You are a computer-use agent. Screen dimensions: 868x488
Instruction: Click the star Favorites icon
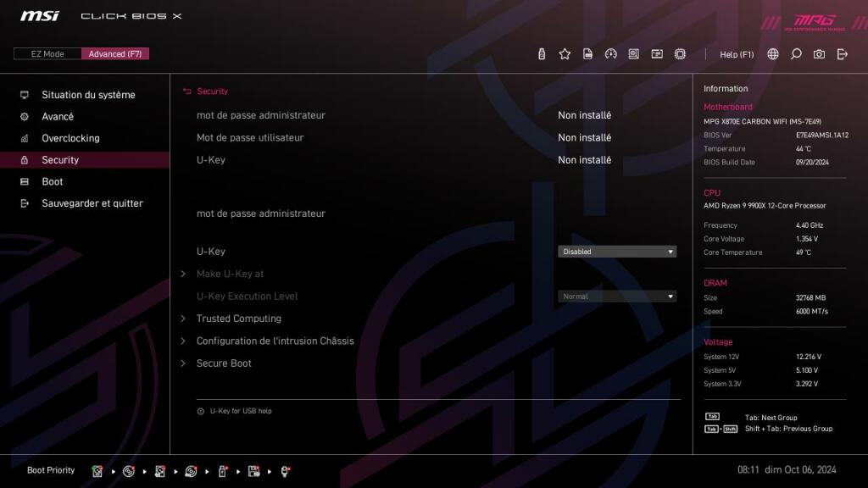tap(565, 53)
